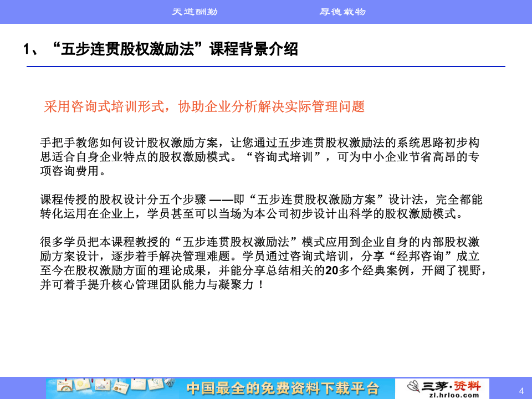Click the postcard thumbnails in footer banner
The image size is (532, 399).
[115, 387]
